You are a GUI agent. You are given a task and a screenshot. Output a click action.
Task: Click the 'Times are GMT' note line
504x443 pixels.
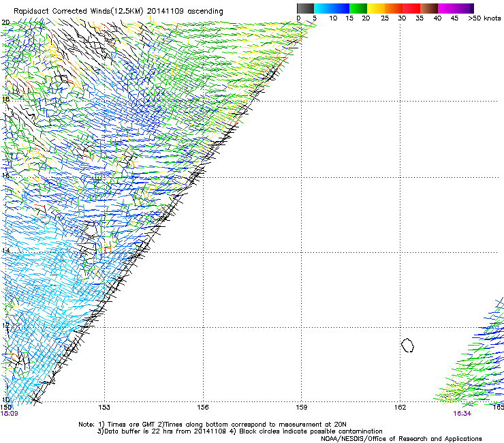212,425
